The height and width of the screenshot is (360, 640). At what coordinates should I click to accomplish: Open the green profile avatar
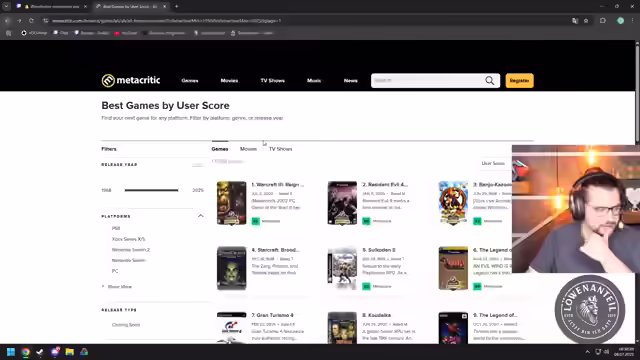pos(620,20)
